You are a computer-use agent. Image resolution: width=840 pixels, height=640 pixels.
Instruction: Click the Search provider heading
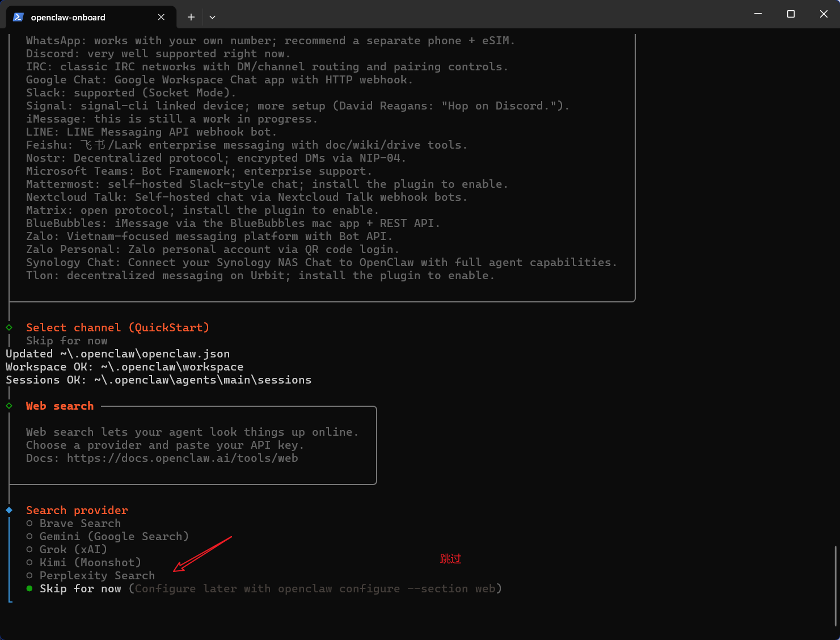pos(77,510)
